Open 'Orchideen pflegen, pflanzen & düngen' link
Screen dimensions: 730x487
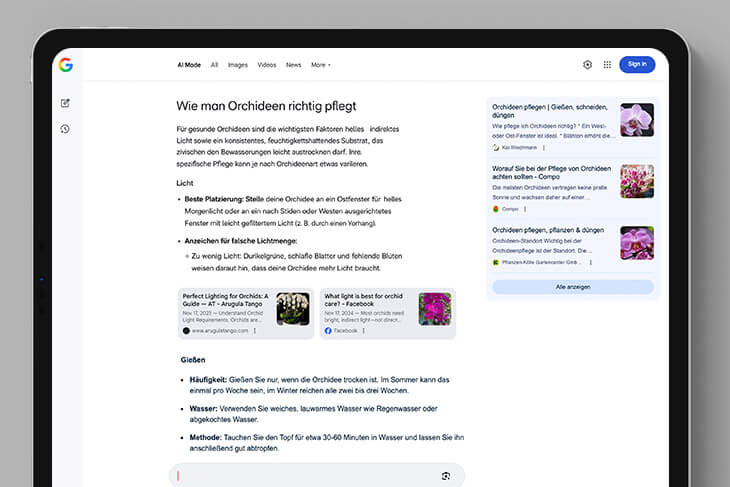548,230
